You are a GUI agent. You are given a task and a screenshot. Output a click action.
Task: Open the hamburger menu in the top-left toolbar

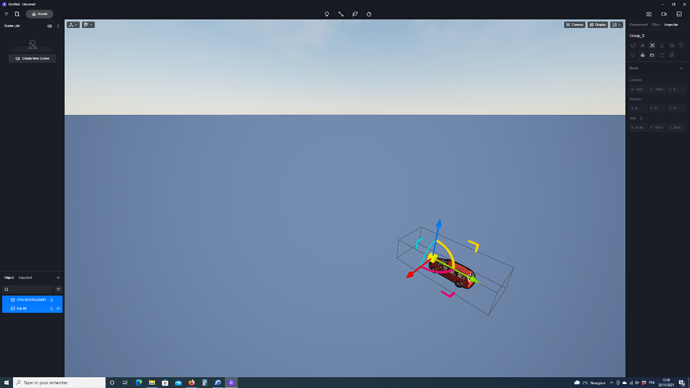[6, 14]
